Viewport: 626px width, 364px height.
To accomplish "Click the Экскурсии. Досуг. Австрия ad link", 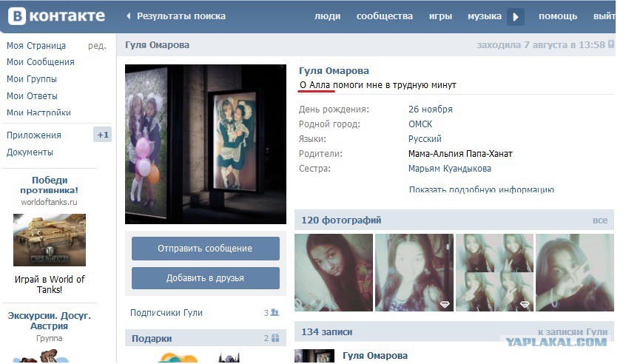I will pyautogui.click(x=50, y=320).
